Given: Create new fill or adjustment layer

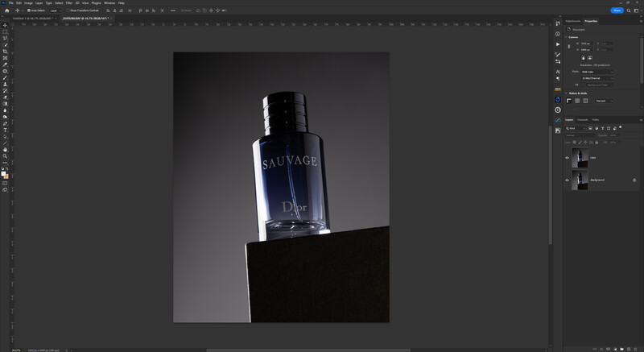Looking at the screenshot, I should tap(615, 349).
